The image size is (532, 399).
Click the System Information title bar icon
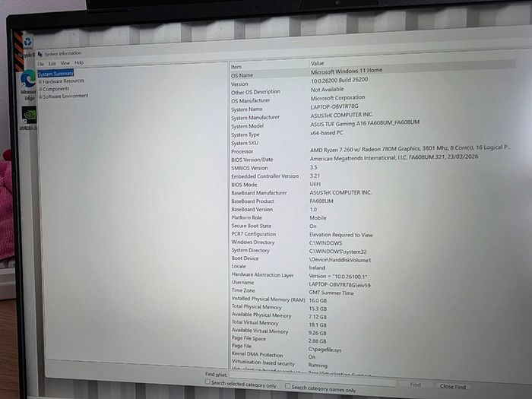coord(40,54)
